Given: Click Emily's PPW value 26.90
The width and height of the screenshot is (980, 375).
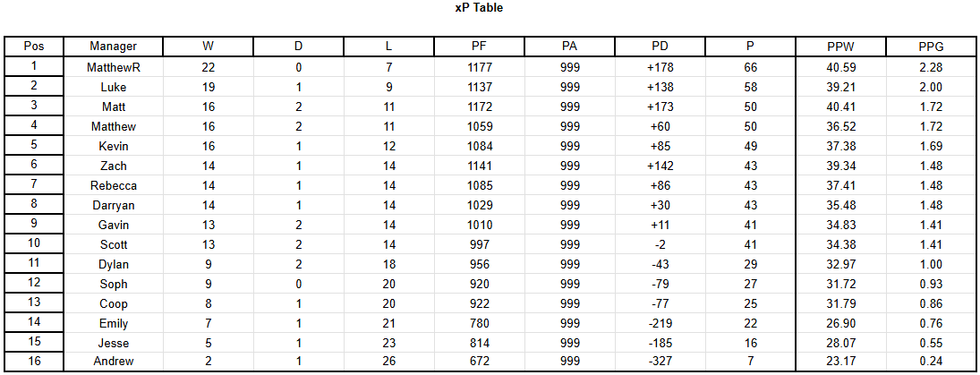Looking at the screenshot, I should coord(840,323).
